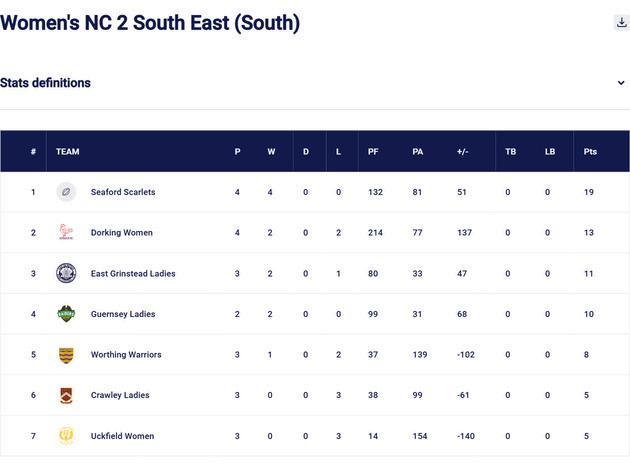Open the Stats definitions section heading
The height and width of the screenshot is (475, 630).
[46, 83]
